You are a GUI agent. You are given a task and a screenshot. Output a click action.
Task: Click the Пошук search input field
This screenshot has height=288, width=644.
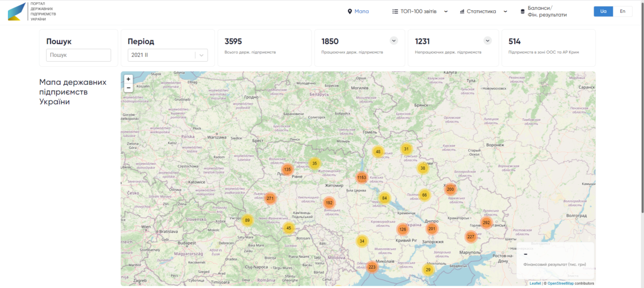(x=79, y=55)
